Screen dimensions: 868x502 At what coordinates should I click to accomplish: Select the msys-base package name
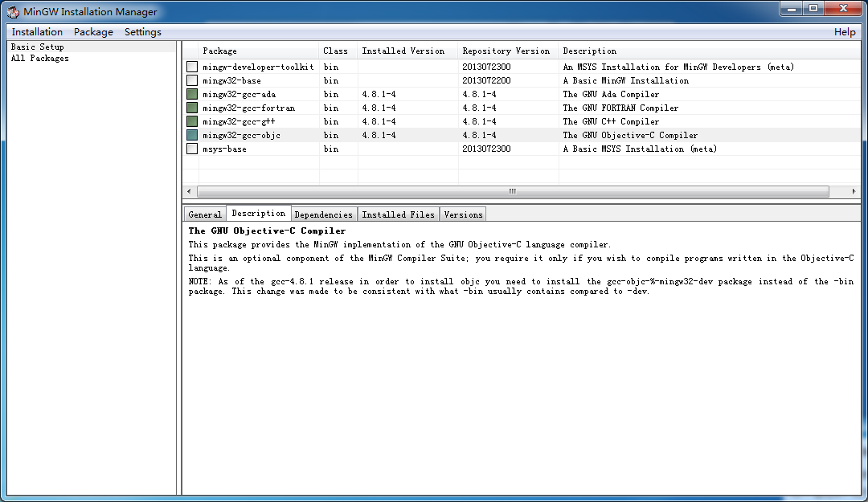pyautogui.click(x=225, y=149)
